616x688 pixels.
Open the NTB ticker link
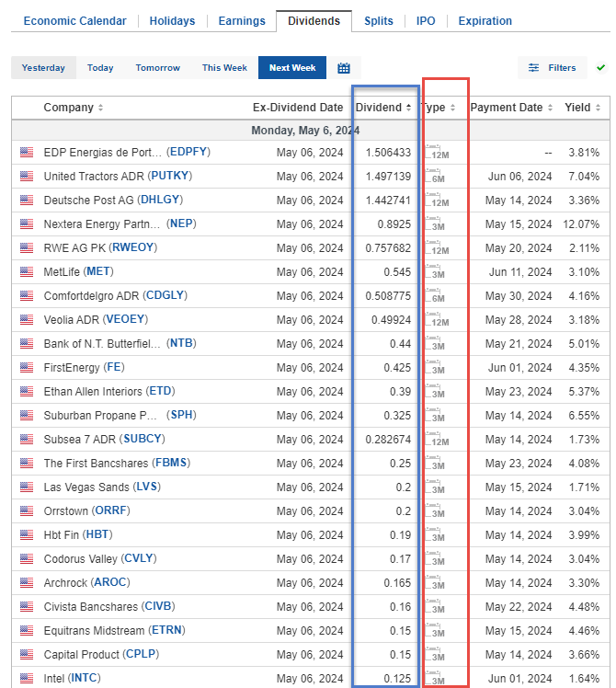pyautogui.click(x=181, y=343)
